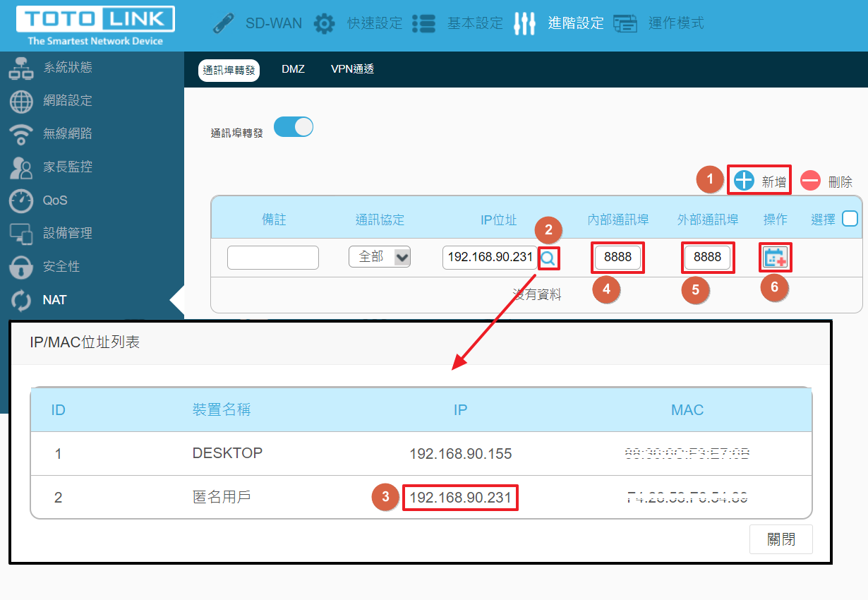The image size is (868, 600).
Task: Click DESKTOP device name row
Action: click(227, 453)
